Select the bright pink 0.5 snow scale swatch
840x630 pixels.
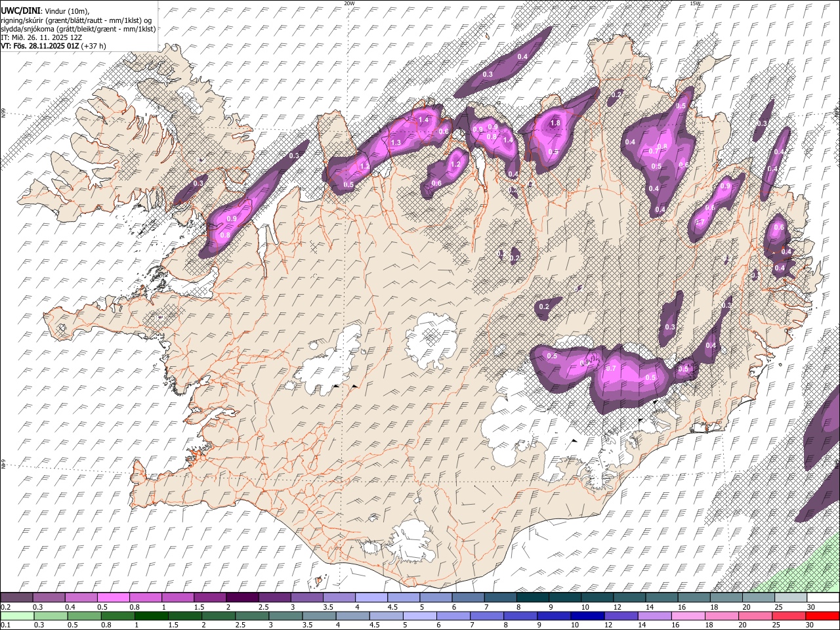[x=113, y=598]
